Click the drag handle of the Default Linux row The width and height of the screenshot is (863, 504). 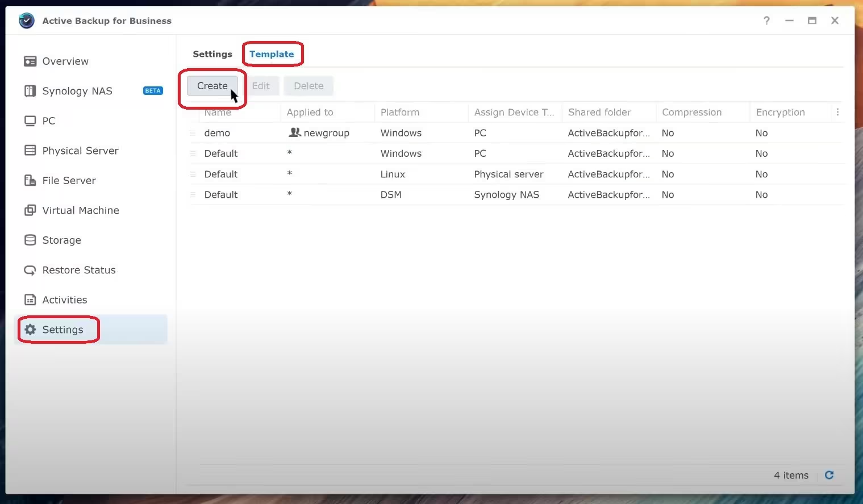[193, 174]
